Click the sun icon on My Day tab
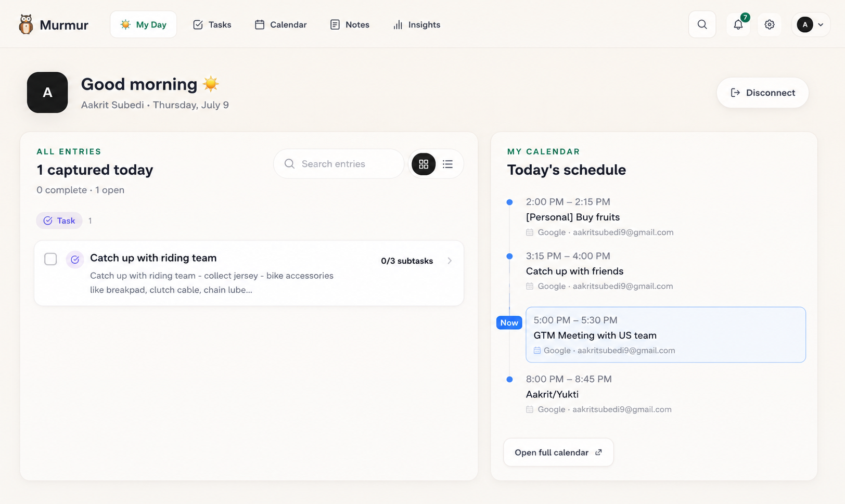The image size is (845, 504). pos(125,24)
